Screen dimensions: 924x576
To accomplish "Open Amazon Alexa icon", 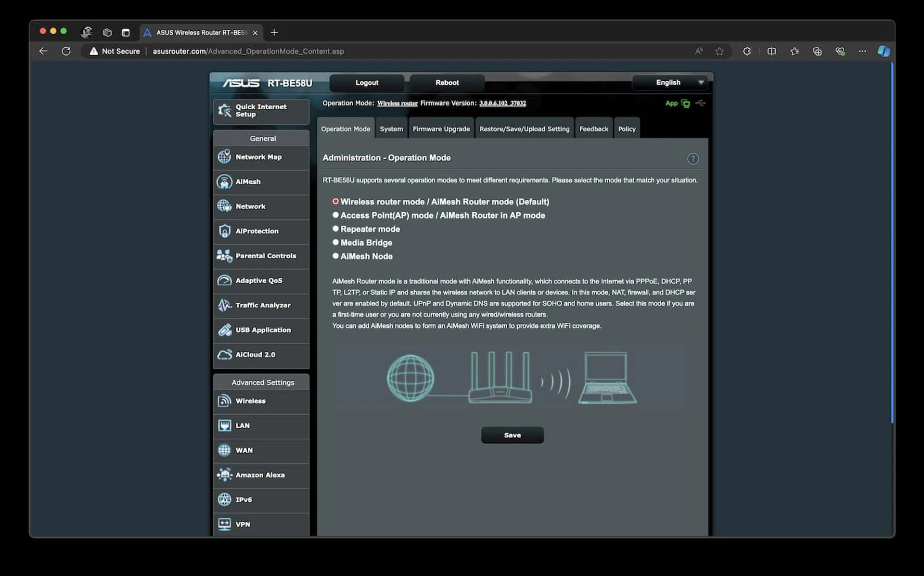I will pyautogui.click(x=224, y=475).
